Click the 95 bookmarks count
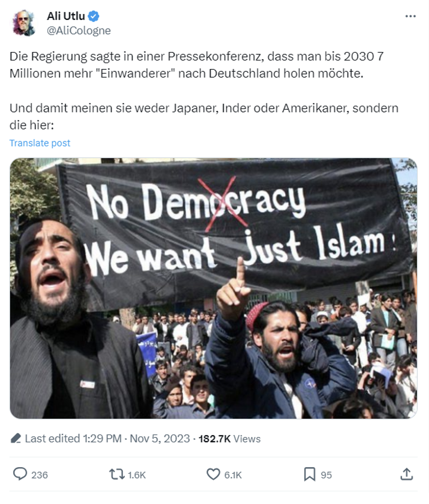 pos(326,475)
